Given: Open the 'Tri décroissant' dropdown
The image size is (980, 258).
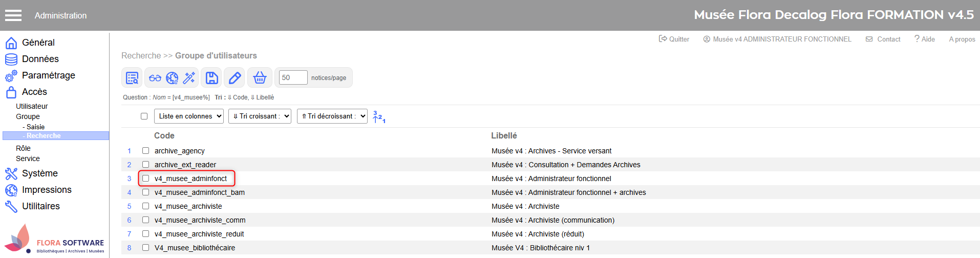Looking at the screenshot, I should tap(334, 116).
